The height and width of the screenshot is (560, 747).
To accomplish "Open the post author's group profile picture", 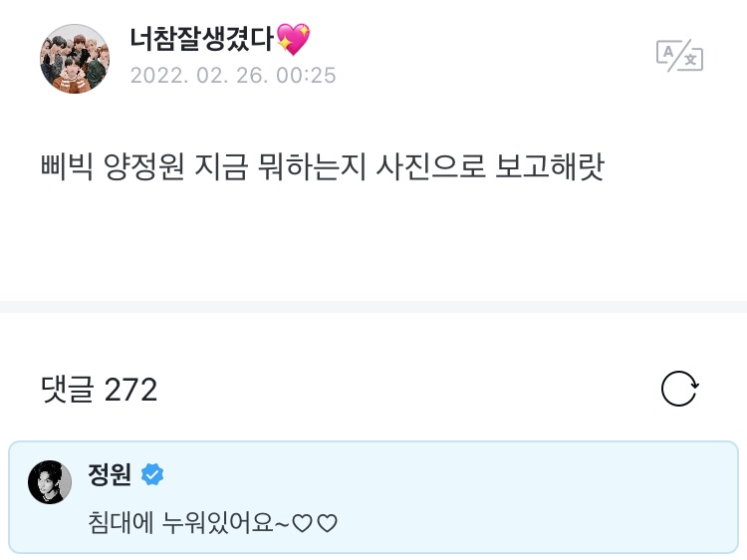I will (x=75, y=59).
